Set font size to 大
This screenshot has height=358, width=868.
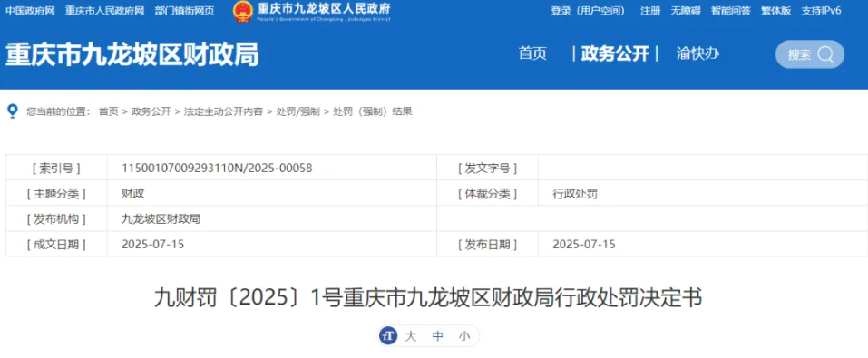pos(410,336)
